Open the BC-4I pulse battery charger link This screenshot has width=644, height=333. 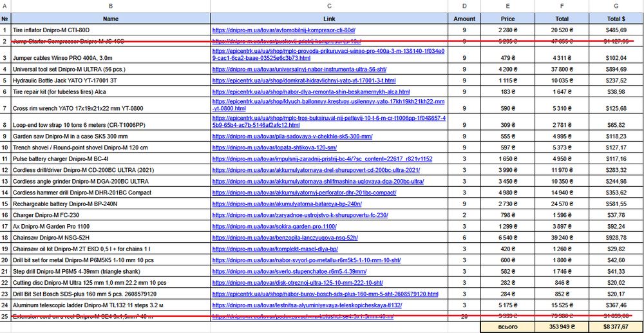(322, 158)
